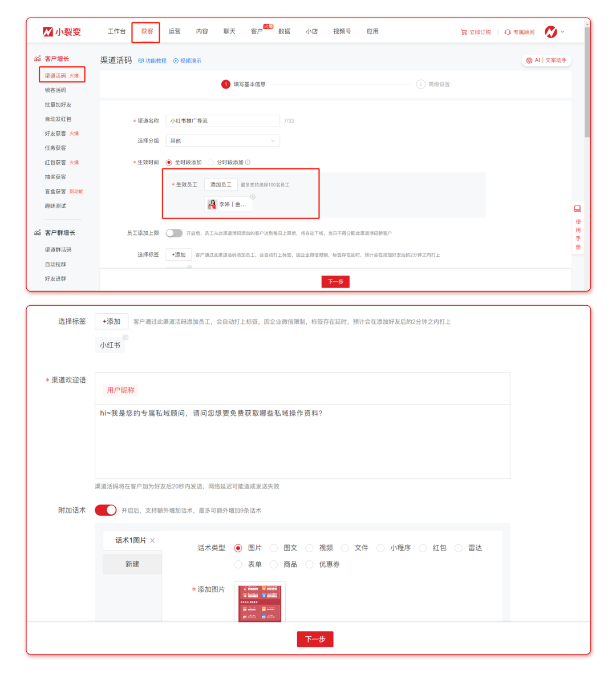Click the 专属顾问 headset icon
Image resolution: width=616 pixels, height=675 pixels.
507,33
